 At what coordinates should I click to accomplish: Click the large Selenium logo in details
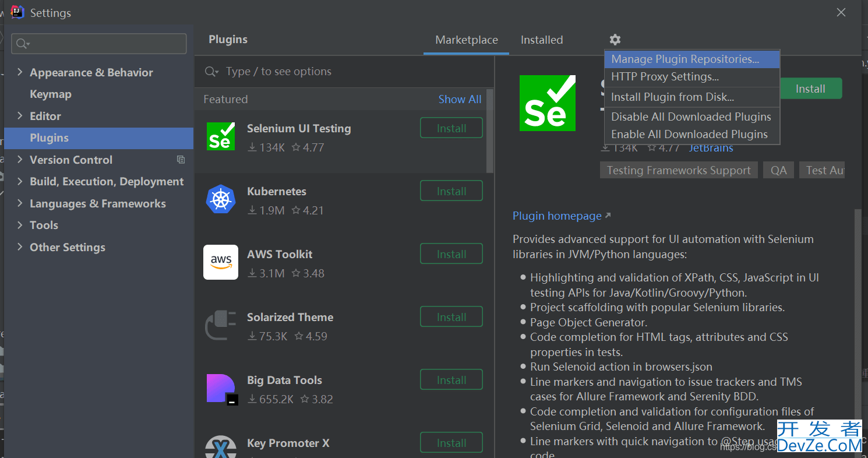click(x=548, y=103)
